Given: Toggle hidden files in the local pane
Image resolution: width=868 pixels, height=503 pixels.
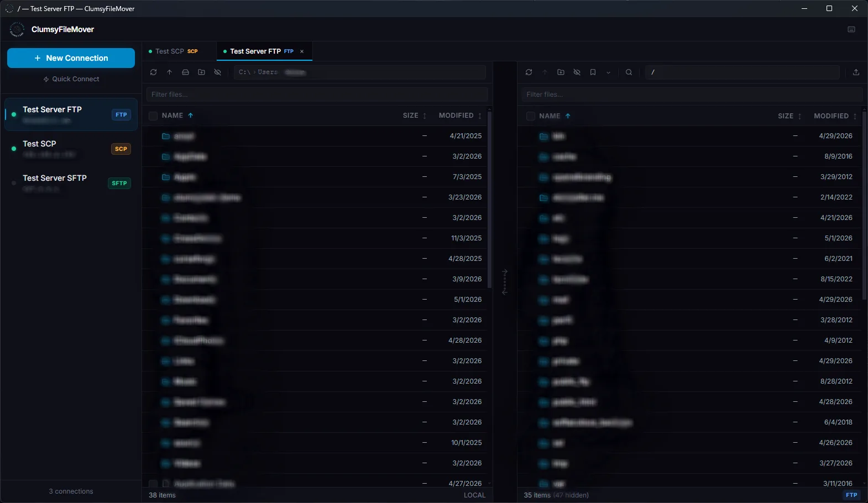Looking at the screenshot, I should [217, 72].
